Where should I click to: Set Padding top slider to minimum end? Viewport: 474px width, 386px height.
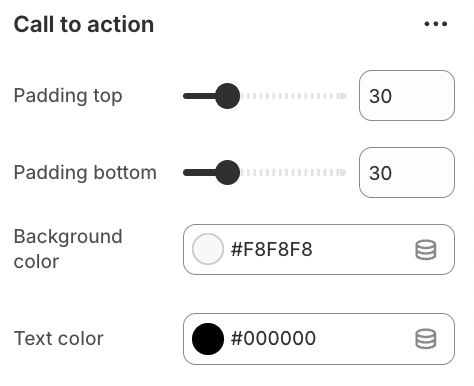[185, 96]
